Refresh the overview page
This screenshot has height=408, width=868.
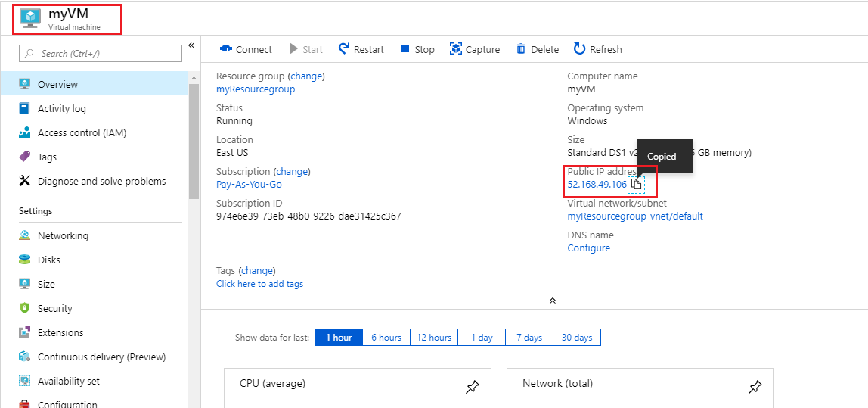pos(598,49)
